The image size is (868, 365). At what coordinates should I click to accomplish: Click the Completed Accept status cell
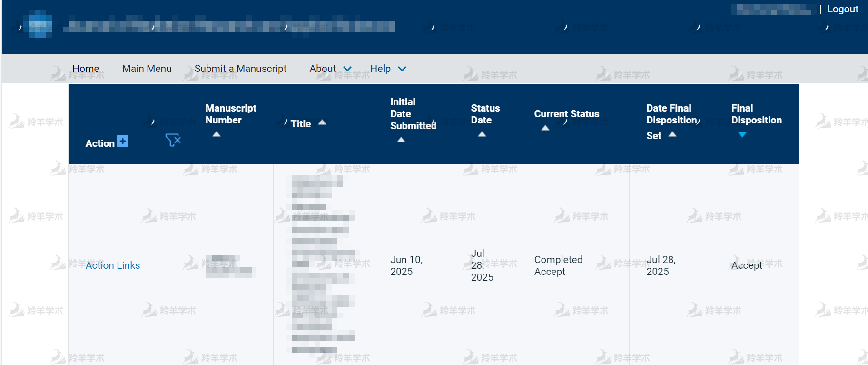click(x=558, y=265)
